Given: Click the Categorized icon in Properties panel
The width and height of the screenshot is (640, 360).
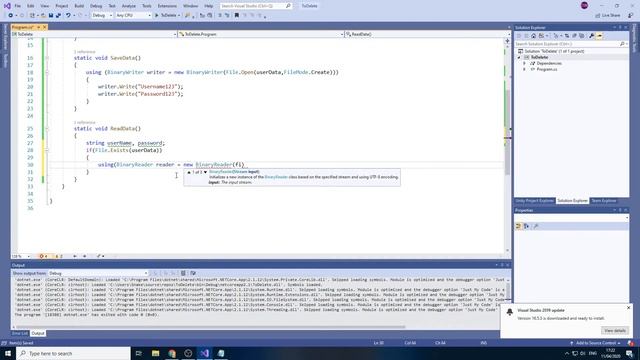Looking at the screenshot, I should tap(518, 226).
